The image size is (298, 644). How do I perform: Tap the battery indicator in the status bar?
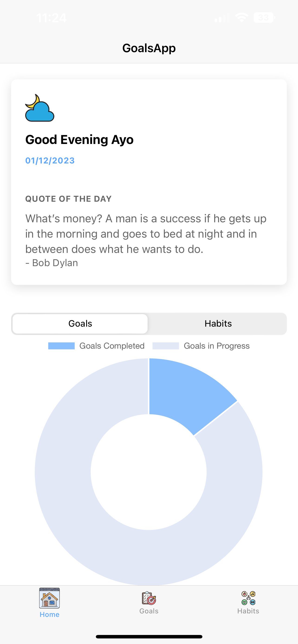263,17
